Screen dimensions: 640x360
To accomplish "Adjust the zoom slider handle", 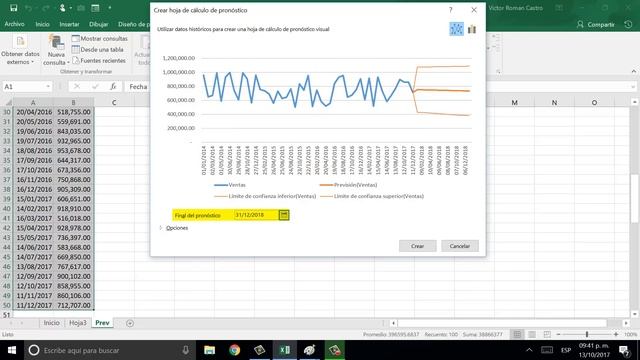I will coord(587,334).
